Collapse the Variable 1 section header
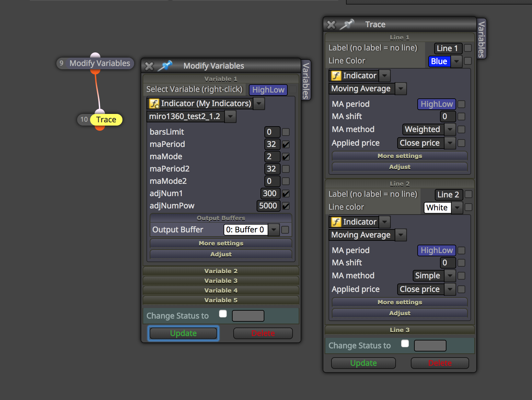This screenshot has width=532, height=400. pyautogui.click(x=221, y=79)
